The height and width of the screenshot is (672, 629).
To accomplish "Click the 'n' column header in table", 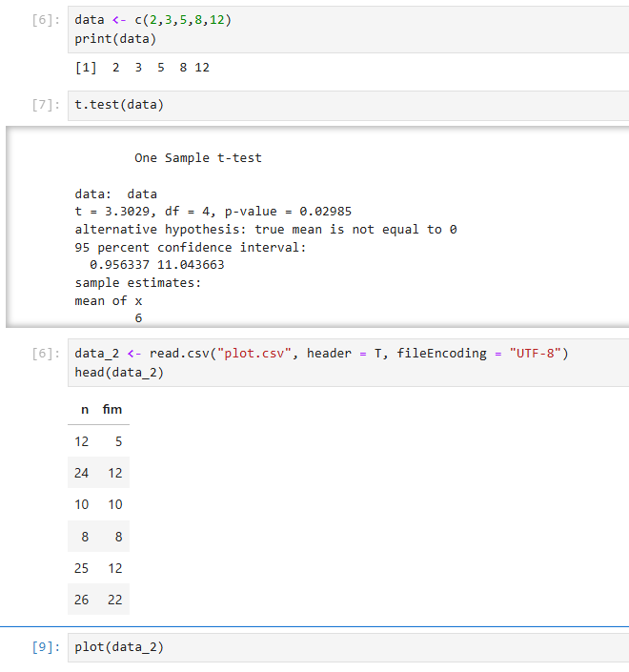I will coord(85,410).
